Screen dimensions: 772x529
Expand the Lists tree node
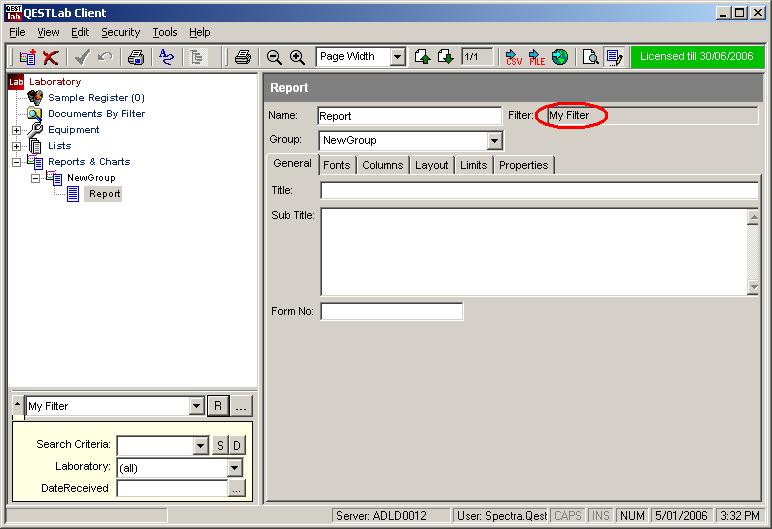point(17,146)
